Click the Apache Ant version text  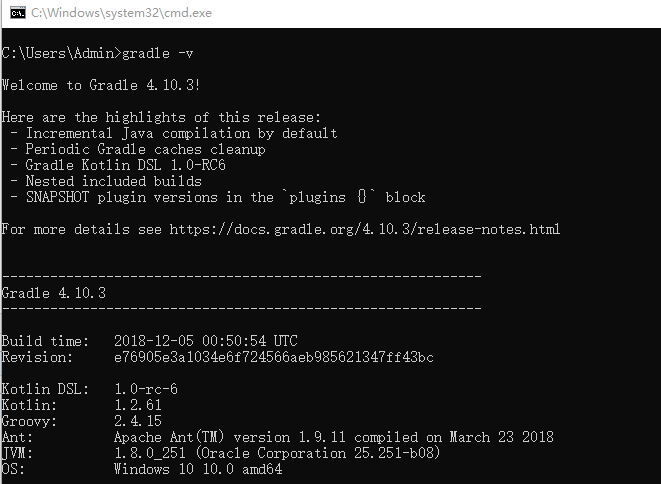click(x=333, y=437)
